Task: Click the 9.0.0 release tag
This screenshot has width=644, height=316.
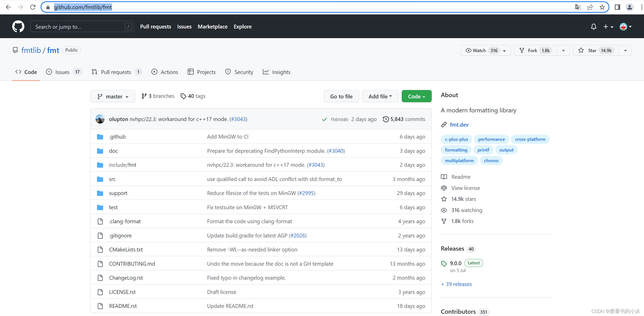Action: 456,263
